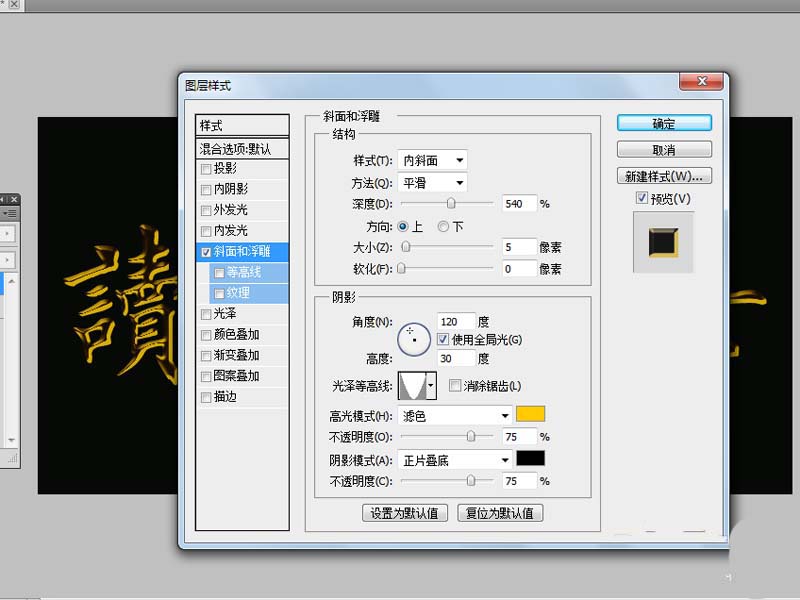
Task: Select the 上 direction radio button
Action: [x=403, y=227]
